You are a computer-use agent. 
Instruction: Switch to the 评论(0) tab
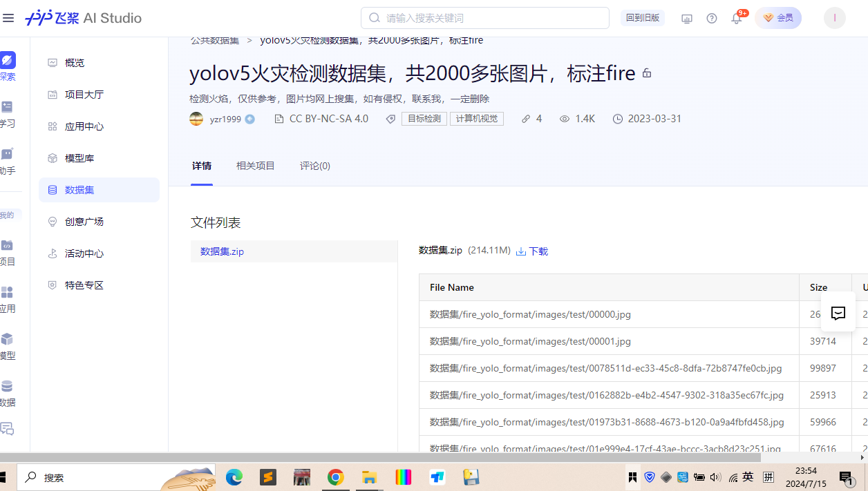tap(314, 166)
